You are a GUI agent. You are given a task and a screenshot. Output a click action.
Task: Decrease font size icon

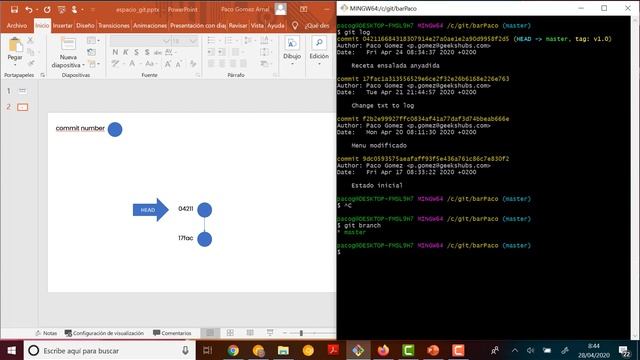pyautogui.click(x=179, y=64)
